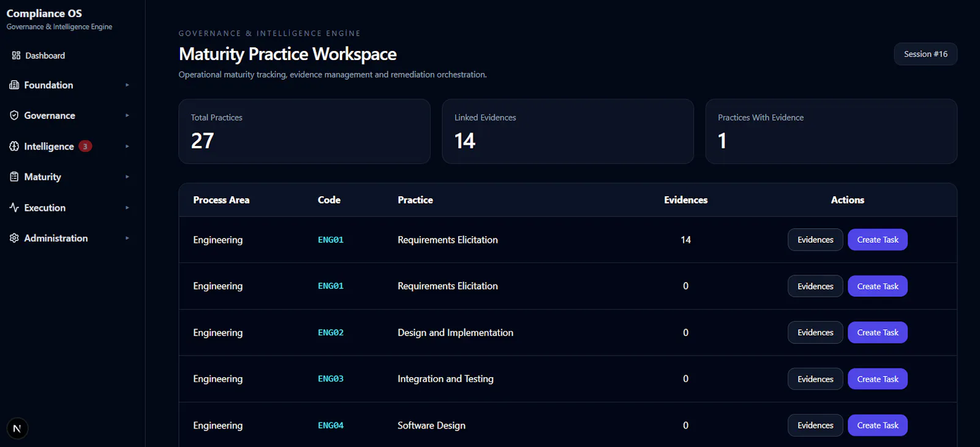
Task: Create Task for Design and Implementation
Action: 878,332
